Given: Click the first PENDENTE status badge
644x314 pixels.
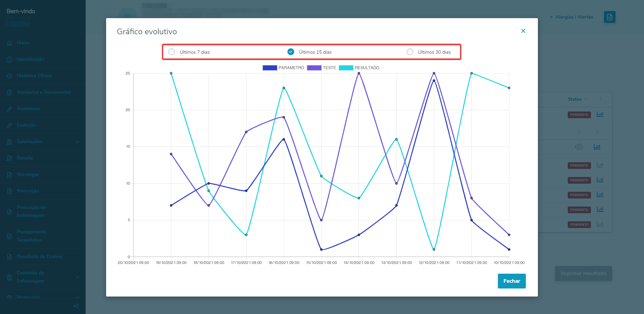Looking at the screenshot, I should click(x=579, y=115).
